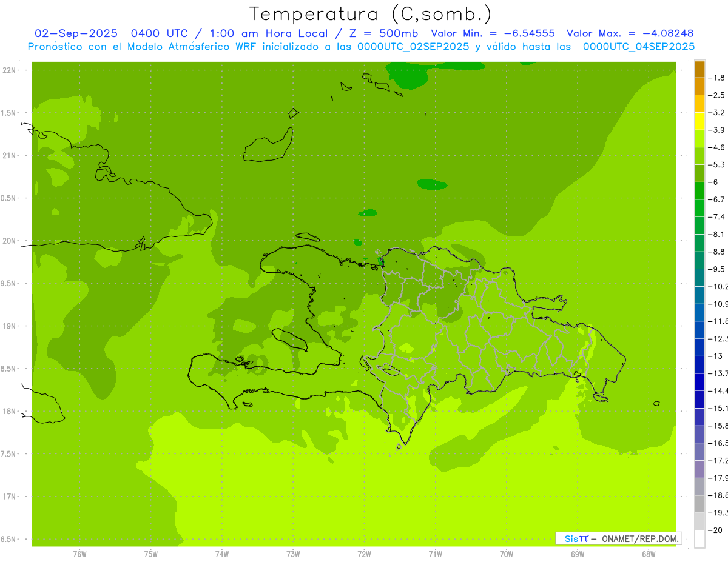
Task: Select the '18N' latitude label
Action: pyautogui.click(x=10, y=412)
